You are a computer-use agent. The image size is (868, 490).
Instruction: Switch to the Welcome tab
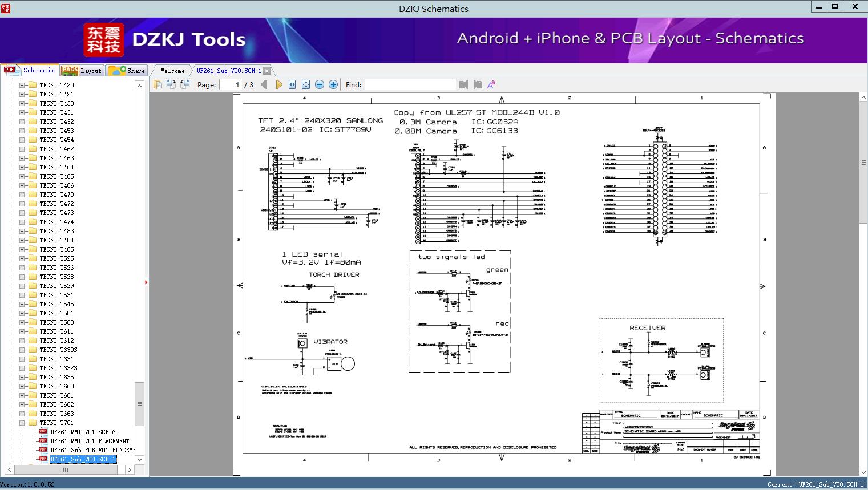pos(172,71)
